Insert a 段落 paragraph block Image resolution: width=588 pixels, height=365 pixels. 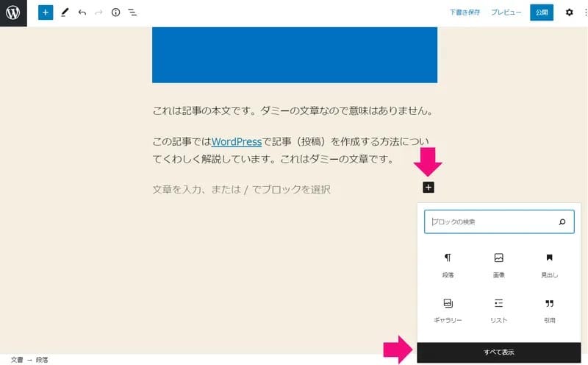(448, 265)
